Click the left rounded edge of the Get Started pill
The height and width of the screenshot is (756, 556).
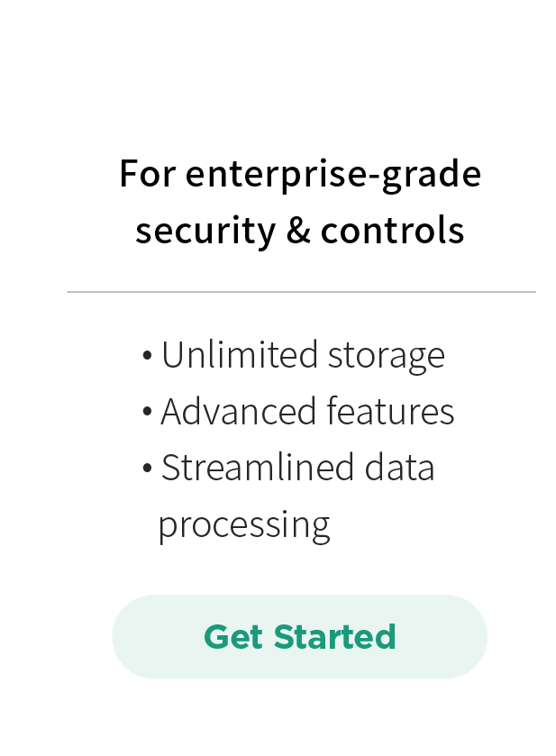pyautogui.click(x=128, y=636)
